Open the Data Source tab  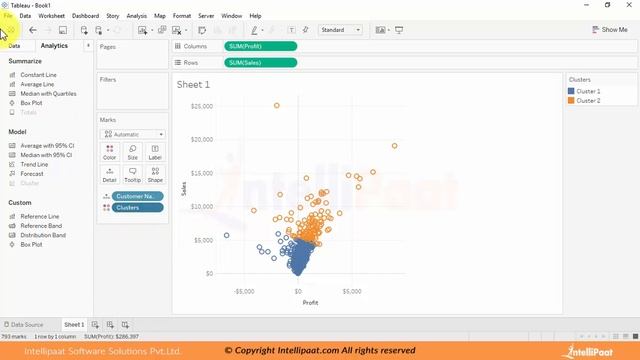click(x=24, y=325)
